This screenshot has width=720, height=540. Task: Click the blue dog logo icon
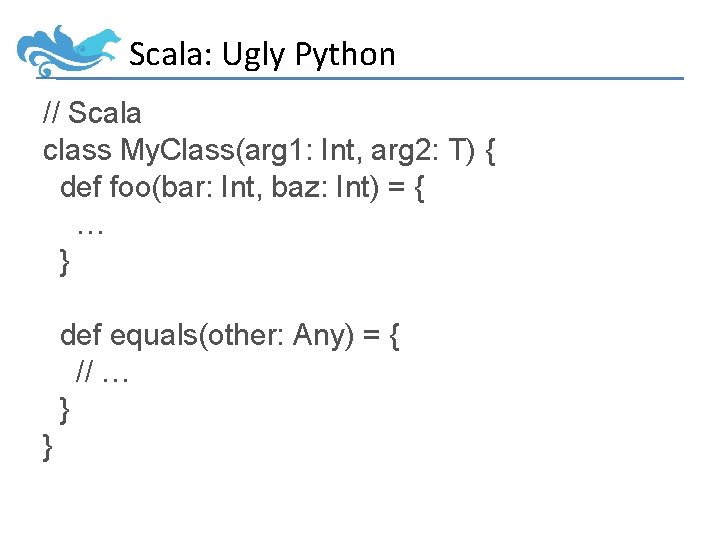(x=68, y=50)
